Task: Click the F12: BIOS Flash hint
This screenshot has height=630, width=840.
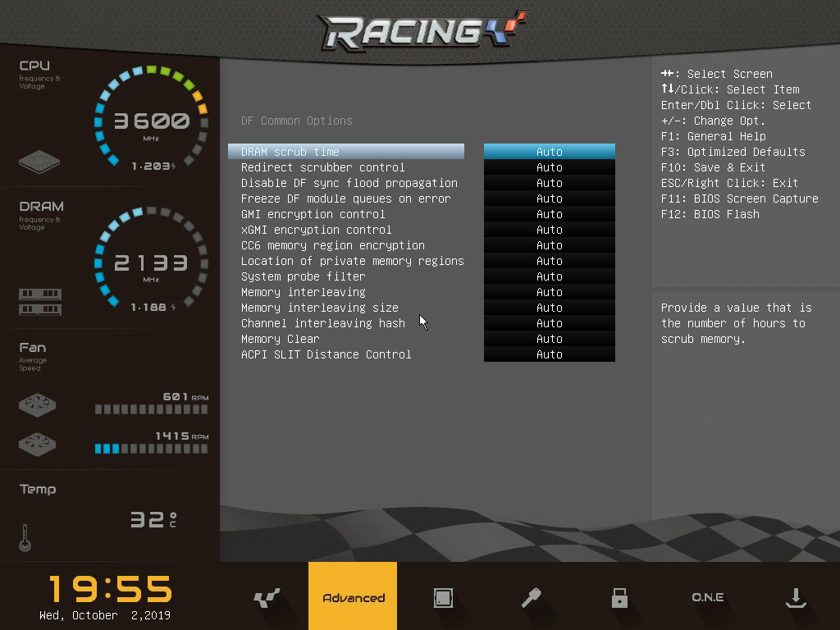Action: [x=710, y=214]
